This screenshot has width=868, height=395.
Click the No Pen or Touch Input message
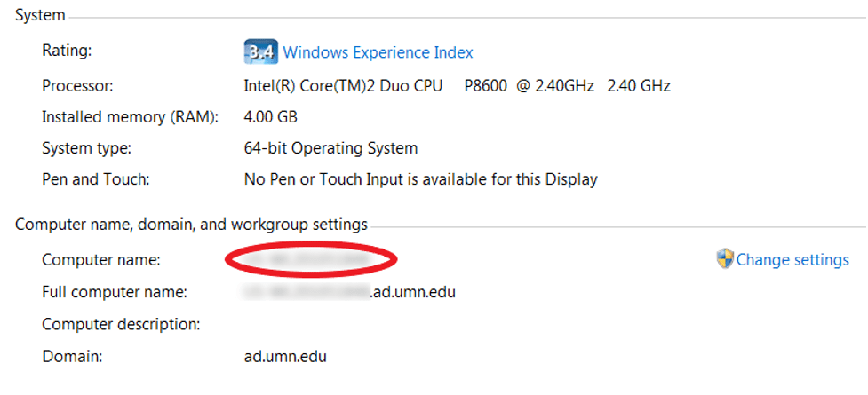pos(420,179)
